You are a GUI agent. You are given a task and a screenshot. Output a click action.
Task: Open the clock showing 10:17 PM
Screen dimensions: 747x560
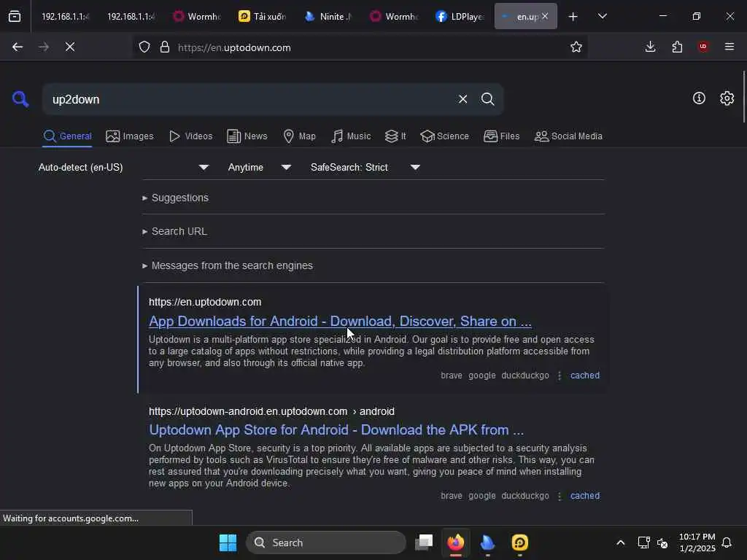pyautogui.click(x=697, y=542)
